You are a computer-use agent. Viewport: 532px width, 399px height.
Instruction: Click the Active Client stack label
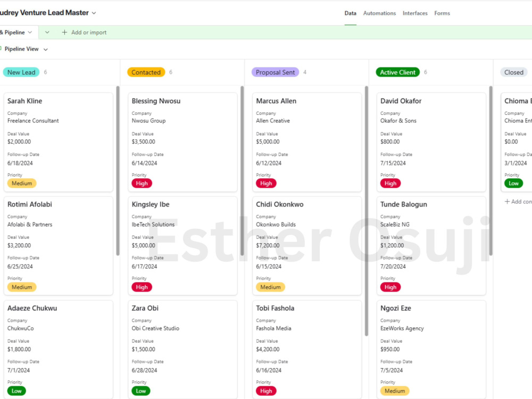[x=397, y=72]
